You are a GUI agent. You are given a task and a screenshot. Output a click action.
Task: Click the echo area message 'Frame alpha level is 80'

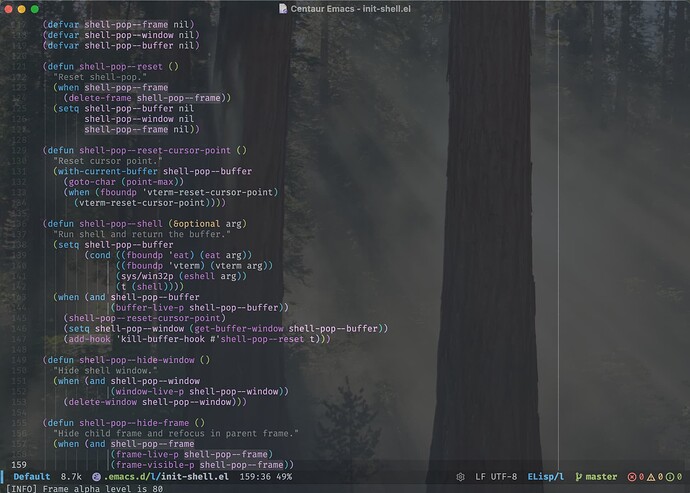tap(103, 489)
